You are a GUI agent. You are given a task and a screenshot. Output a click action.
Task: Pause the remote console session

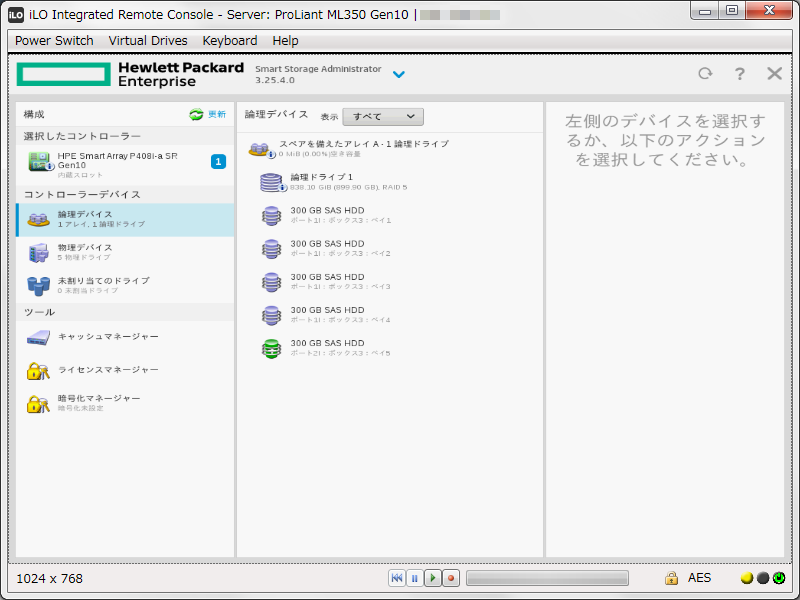point(413,577)
